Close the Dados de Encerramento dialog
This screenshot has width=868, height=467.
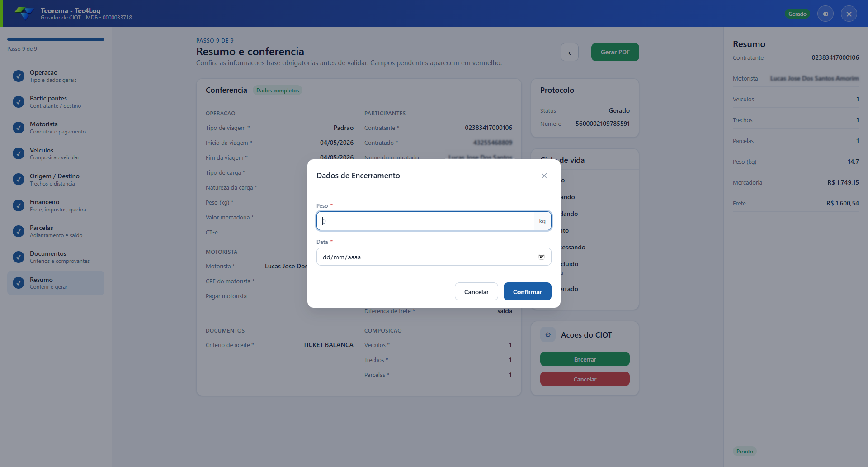[x=544, y=176]
